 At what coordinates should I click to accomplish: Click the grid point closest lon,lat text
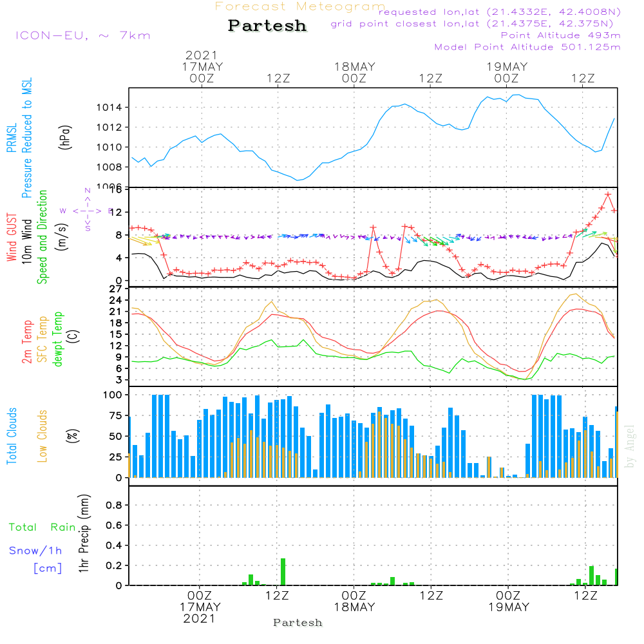(x=472, y=24)
